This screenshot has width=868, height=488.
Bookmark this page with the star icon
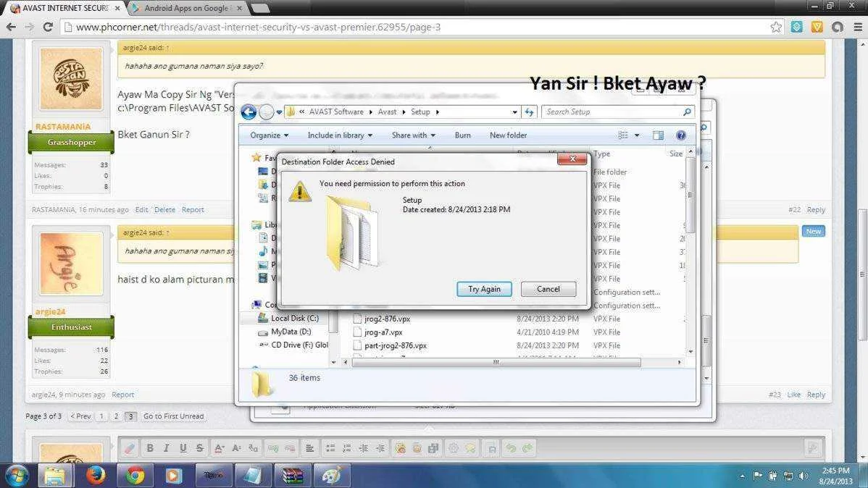(x=776, y=27)
